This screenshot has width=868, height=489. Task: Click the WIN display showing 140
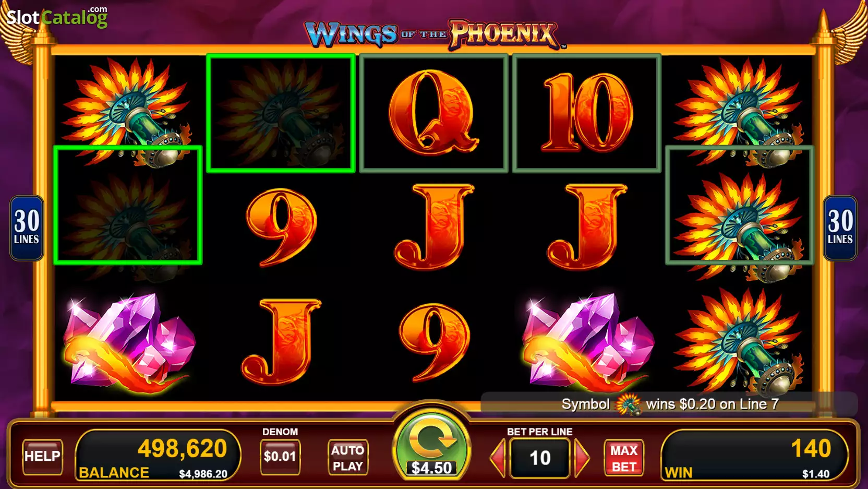(754, 455)
